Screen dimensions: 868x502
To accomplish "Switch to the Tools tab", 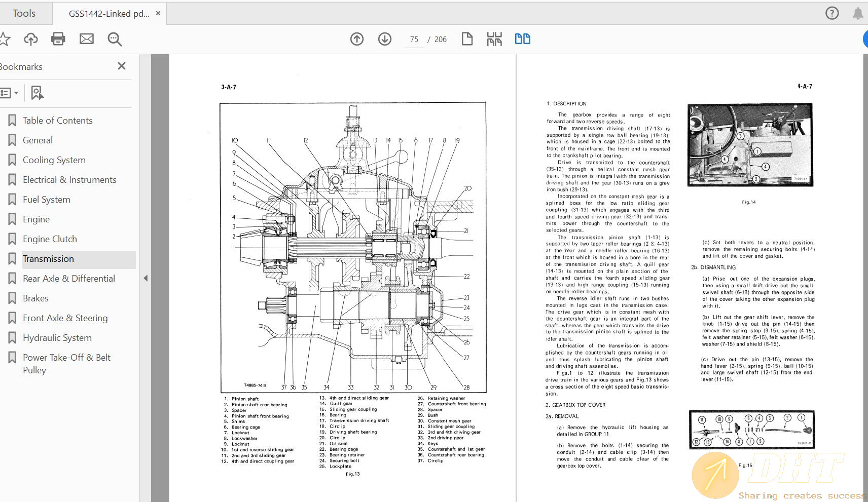I will (x=24, y=13).
